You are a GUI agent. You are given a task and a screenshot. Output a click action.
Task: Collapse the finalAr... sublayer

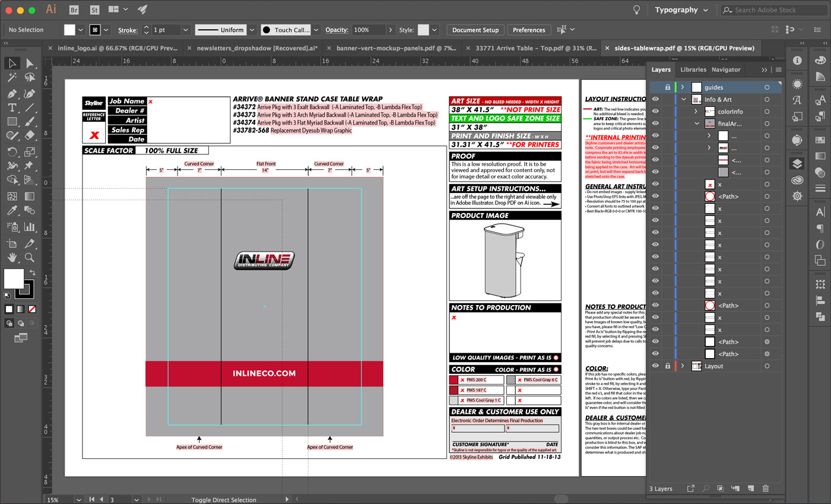point(697,123)
